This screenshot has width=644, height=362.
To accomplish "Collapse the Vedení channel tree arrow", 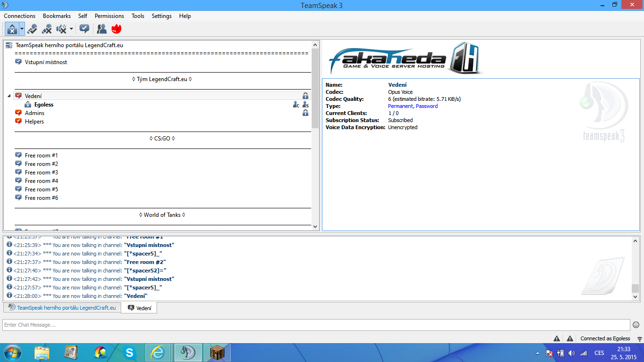I will click(x=9, y=96).
